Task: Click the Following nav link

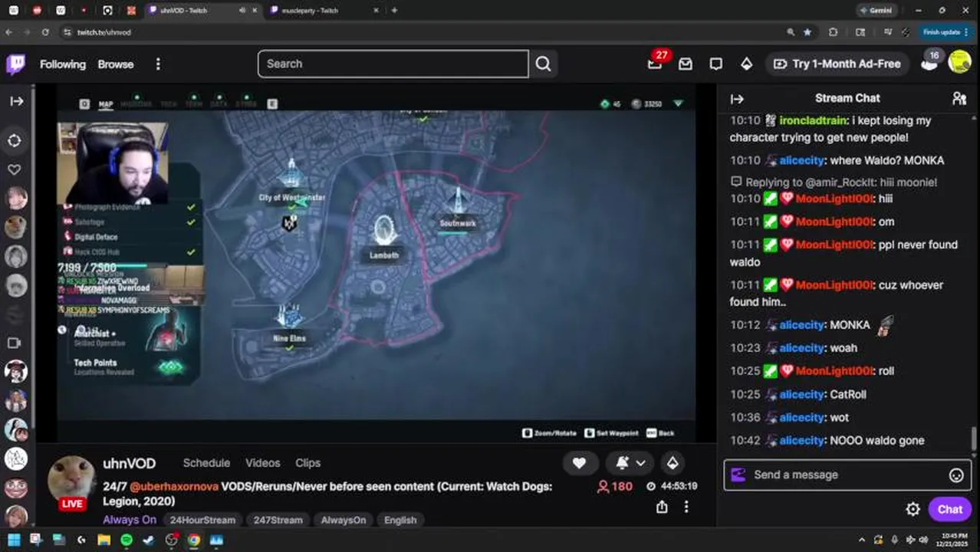Action: 63,64
